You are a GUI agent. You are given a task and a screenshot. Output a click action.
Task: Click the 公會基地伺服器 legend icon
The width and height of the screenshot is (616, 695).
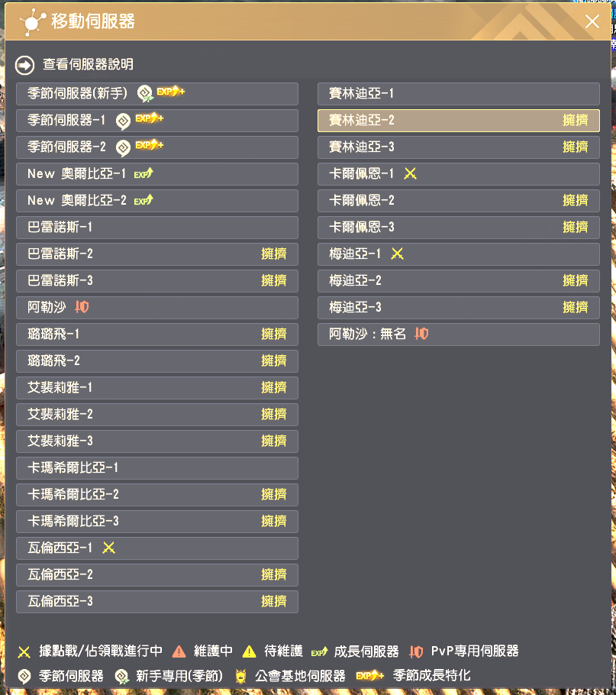(240, 677)
